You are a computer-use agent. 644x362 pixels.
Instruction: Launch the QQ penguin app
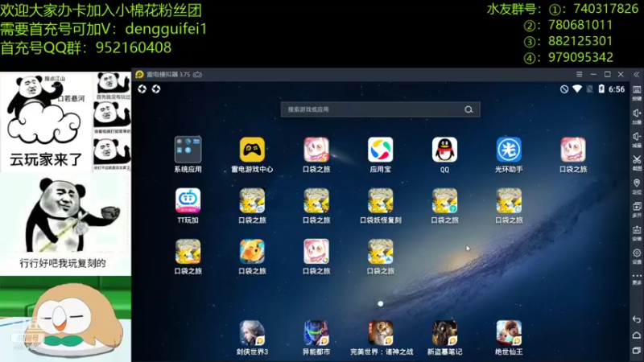(x=444, y=150)
